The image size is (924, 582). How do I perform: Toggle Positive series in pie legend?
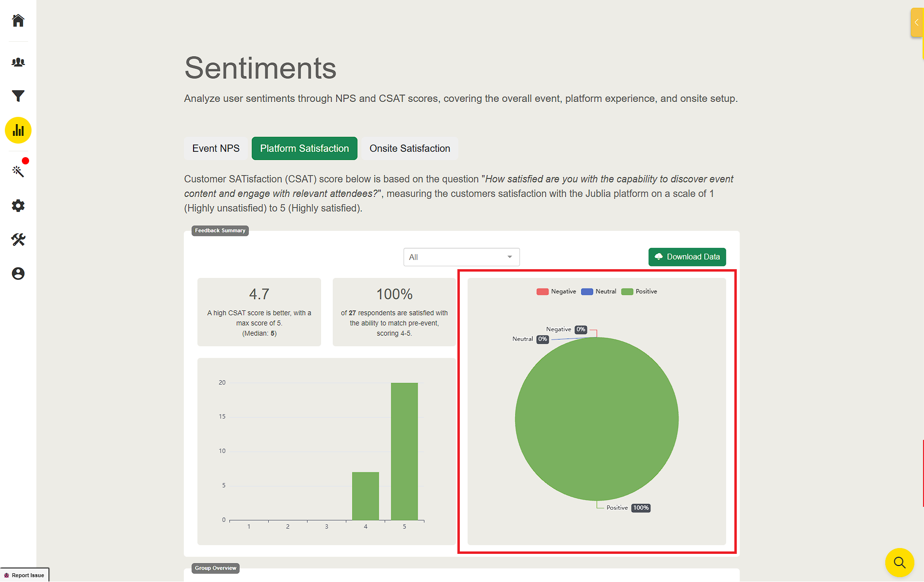coord(639,291)
